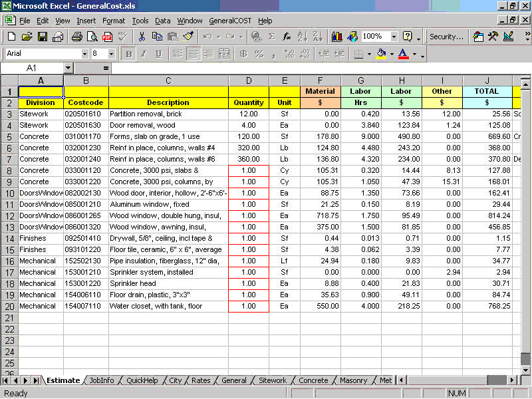Open the GeneralCOST menu
Viewport: 532px width, 399px height.
[230, 21]
